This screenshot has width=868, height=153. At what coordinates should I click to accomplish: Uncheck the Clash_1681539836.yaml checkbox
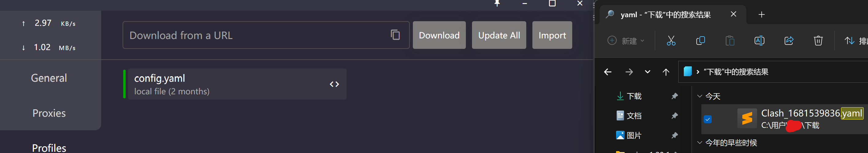pos(708,119)
